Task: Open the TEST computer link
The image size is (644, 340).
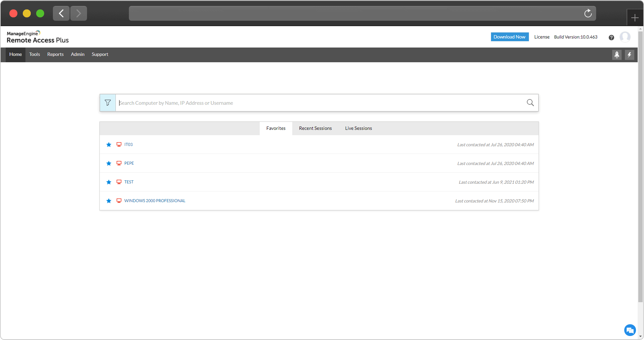Action: click(x=129, y=182)
